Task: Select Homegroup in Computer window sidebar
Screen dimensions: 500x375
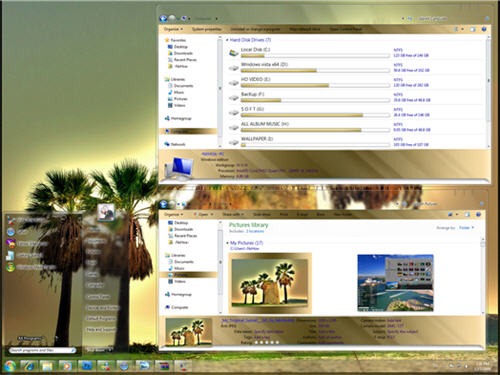Action: [x=178, y=118]
